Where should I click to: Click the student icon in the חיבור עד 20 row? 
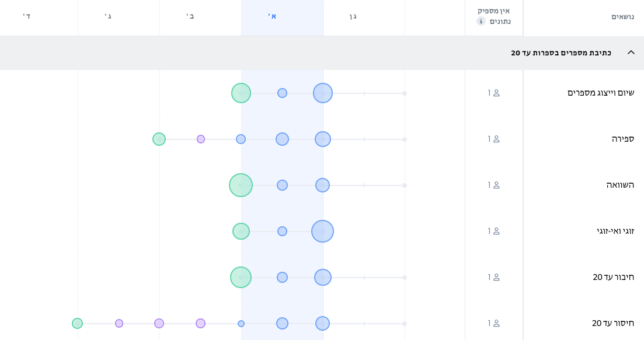[x=496, y=277]
